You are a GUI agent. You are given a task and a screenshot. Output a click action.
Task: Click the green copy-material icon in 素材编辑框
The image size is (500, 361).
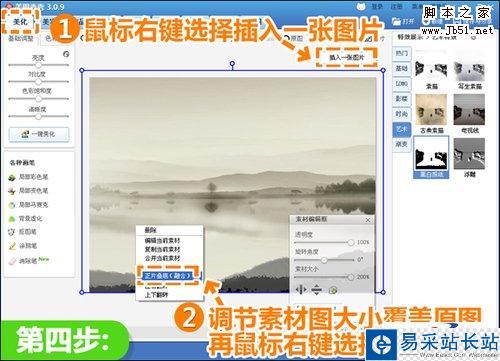(x=333, y=290)
